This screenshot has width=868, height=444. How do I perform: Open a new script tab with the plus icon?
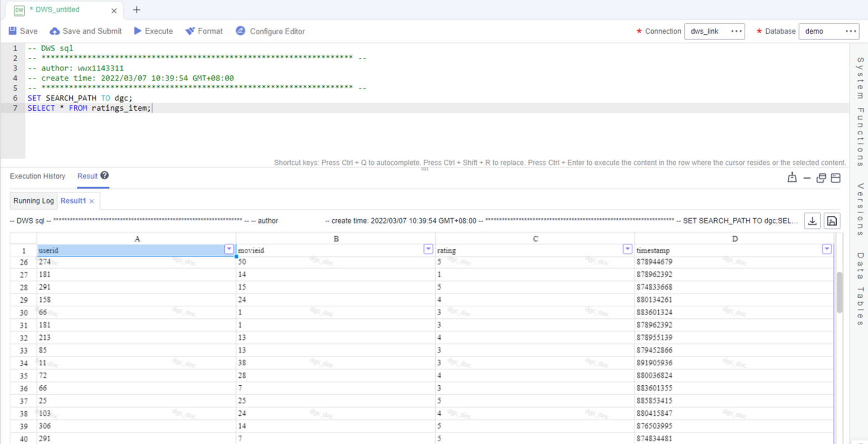point(137,10)
